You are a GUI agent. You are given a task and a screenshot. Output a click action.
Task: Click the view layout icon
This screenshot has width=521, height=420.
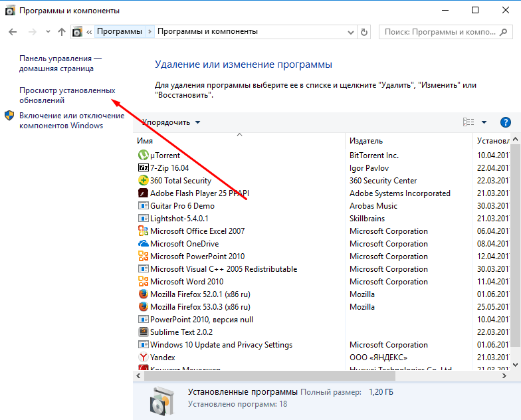pos(469,122)
